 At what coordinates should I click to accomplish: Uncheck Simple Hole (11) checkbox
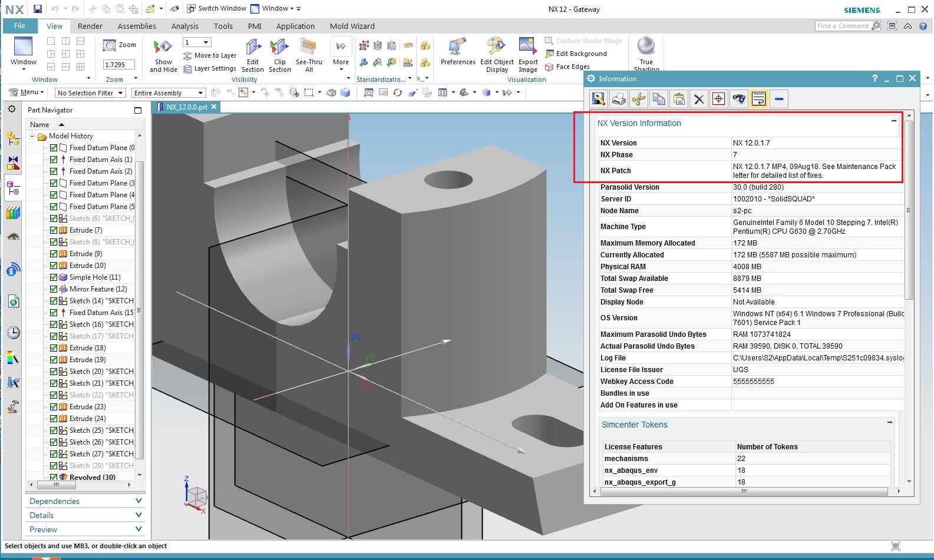tap(54, 277)
